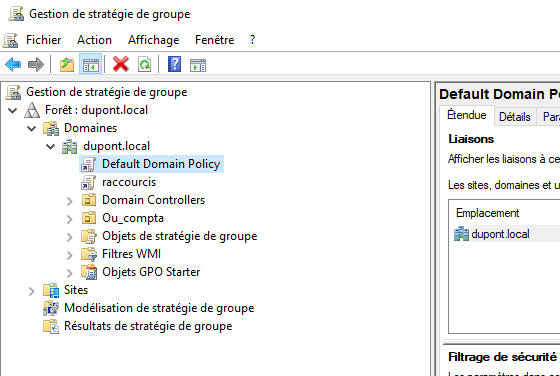The width and height of the screenshot is (560, 376).
Task: Click the dupont.local icon in Emplacement list
Action: tap(461, 234)
